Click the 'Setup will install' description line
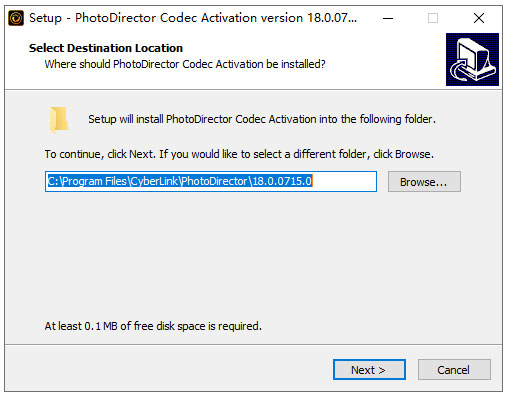The image size is (509, 396). (x=262, y=119)
